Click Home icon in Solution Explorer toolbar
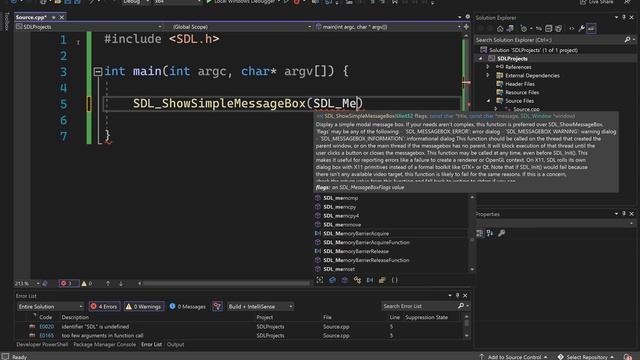 [500, 29]
